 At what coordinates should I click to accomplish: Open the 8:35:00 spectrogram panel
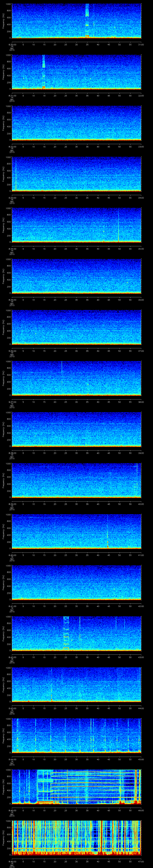point(76,276)
